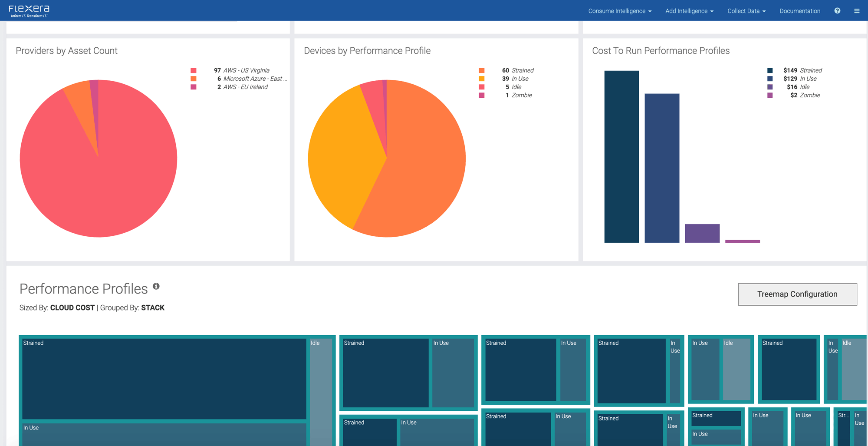Click the Strained cost bar in chart
This screenshot has width=868, height=446.
pyautogui.click(x=621, y=156)
